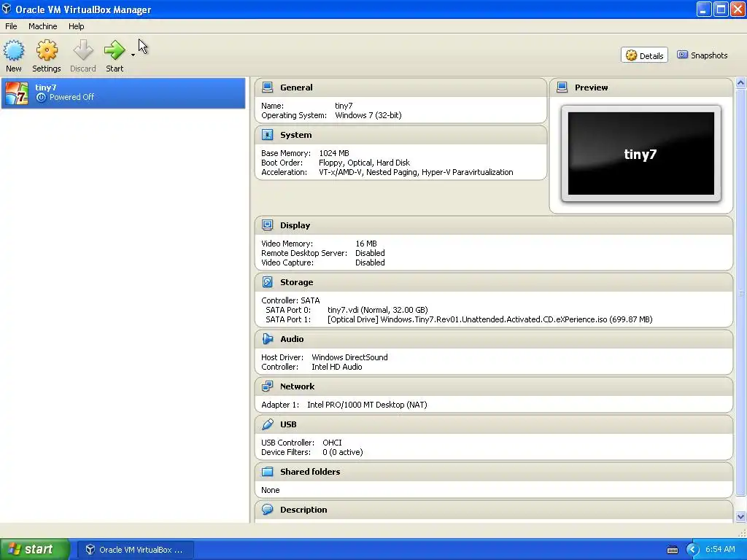Viewport: 747px width, 560px height.
Task: Click the Audio section speaker icon
Action: (x=267, y=339)
